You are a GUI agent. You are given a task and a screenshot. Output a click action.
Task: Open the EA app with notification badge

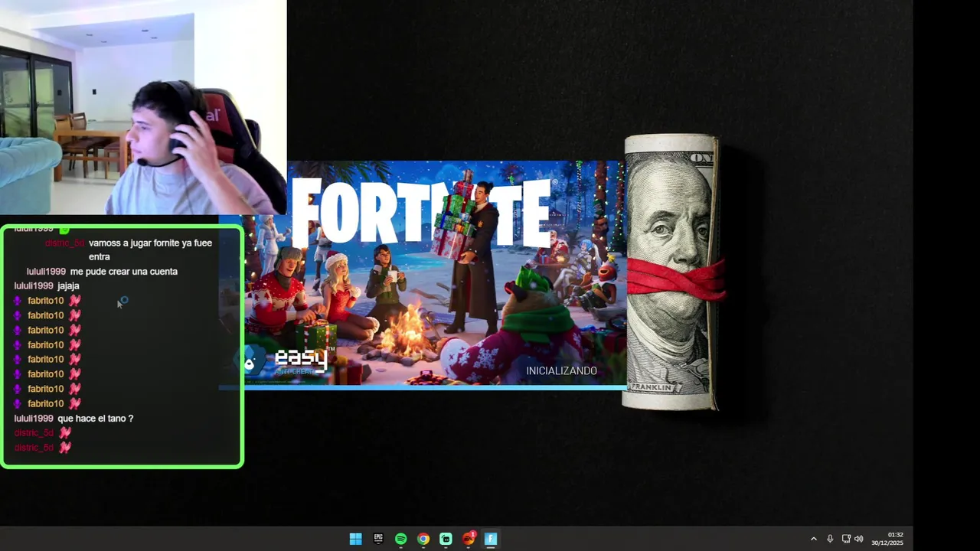point(469,539)
